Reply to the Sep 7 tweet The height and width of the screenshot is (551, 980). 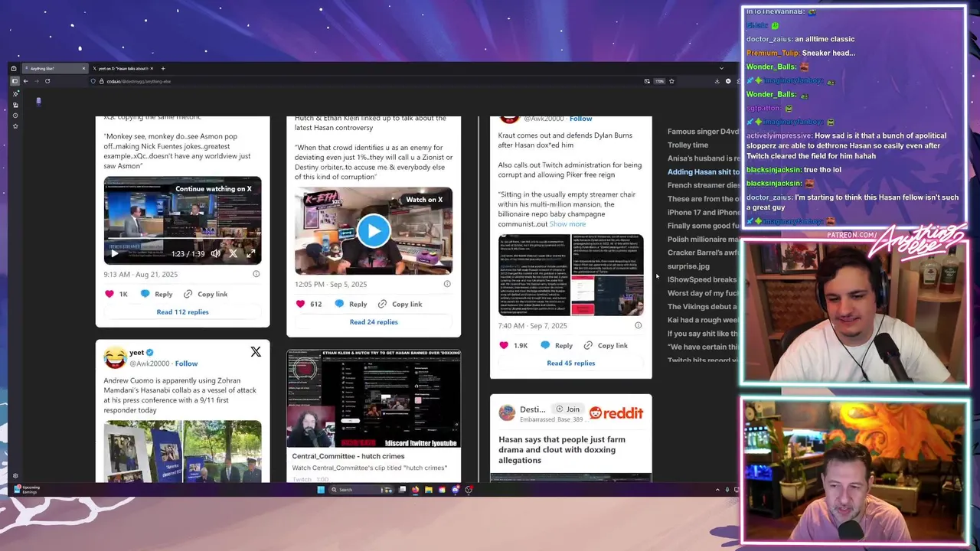click(557, 345)
